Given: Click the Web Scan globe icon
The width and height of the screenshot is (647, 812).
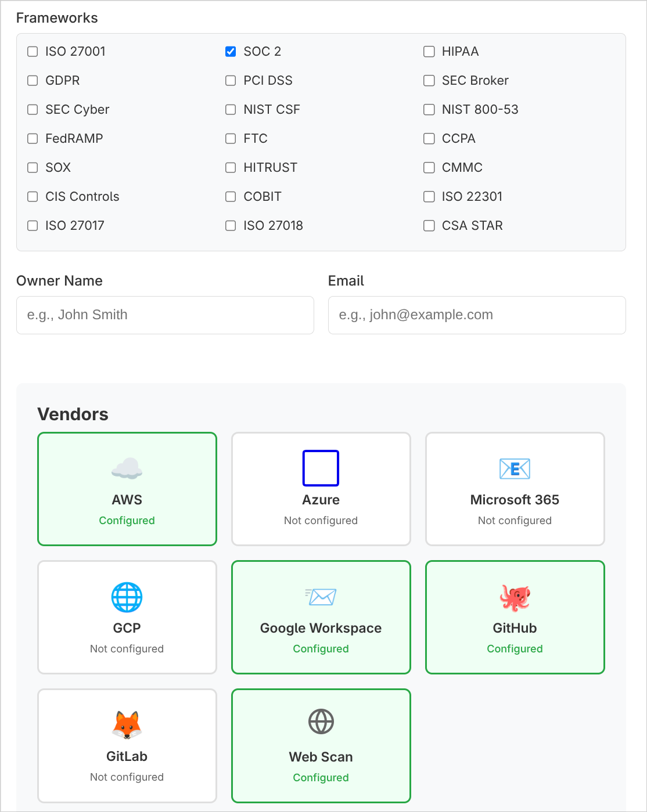Looking at the screenshot, I should [321, 722].
